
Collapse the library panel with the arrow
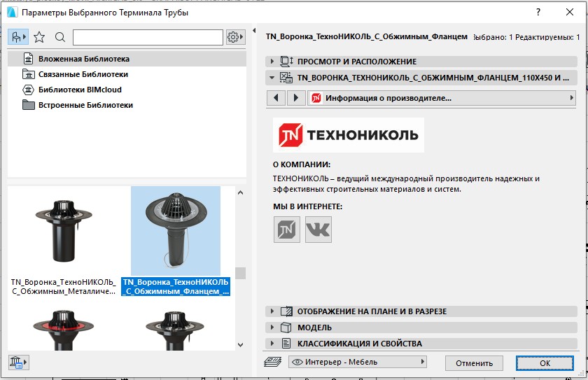(x=254, y=30)
